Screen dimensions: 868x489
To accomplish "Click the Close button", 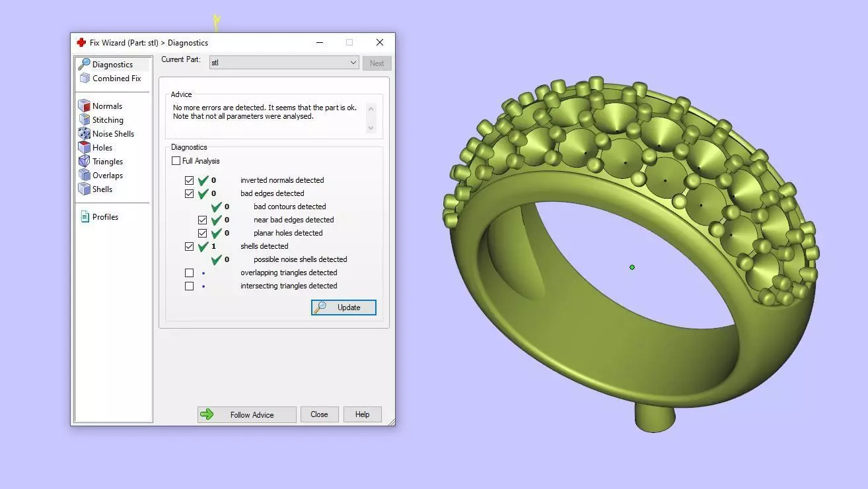I will (319, 414).
